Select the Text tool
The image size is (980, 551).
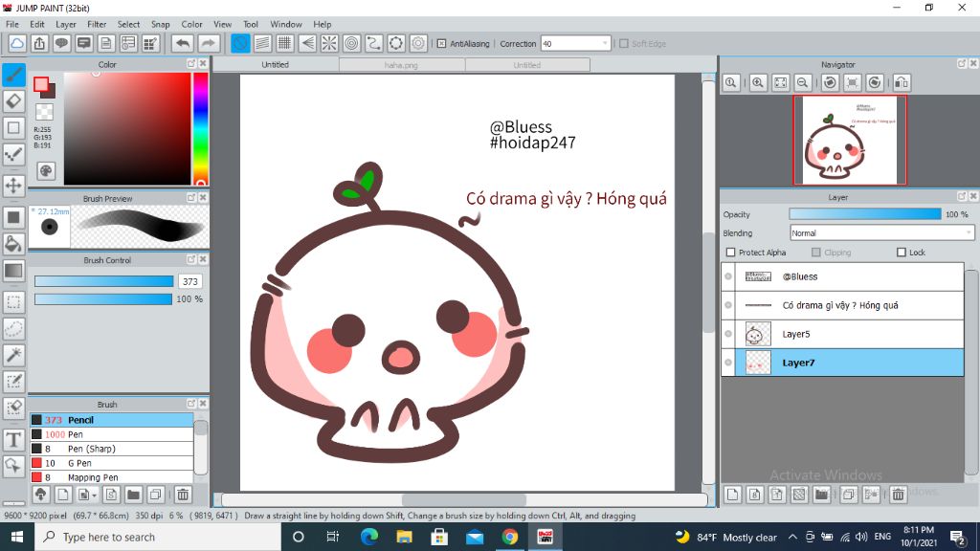[x=13, y=440]
